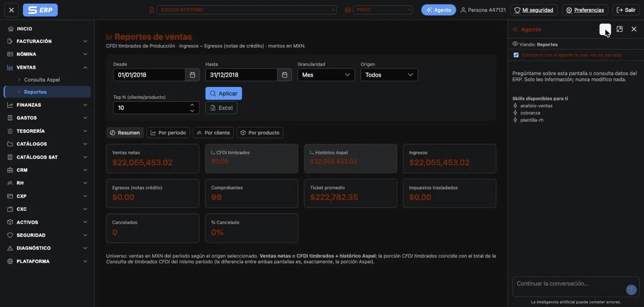The height and width of the screenshot is (307, 644).
Task: Expand the FINANZAS menu section
Action: (47, 105)
